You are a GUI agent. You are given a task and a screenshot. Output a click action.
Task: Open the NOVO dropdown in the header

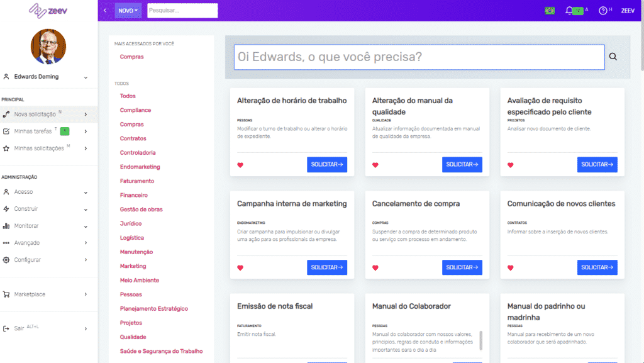(x=128, y=10)
